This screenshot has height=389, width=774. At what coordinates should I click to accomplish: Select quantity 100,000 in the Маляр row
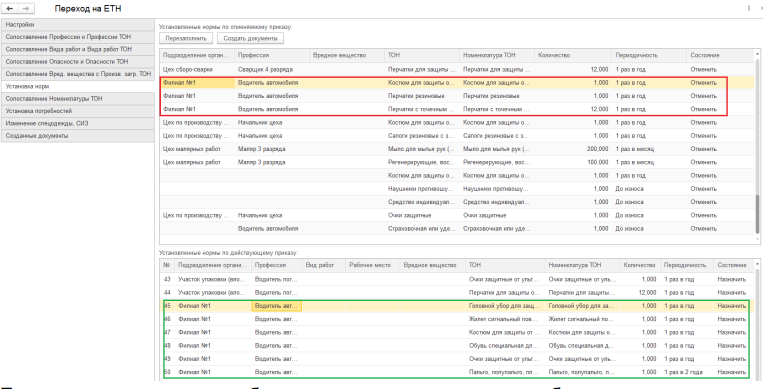point(573,162)
